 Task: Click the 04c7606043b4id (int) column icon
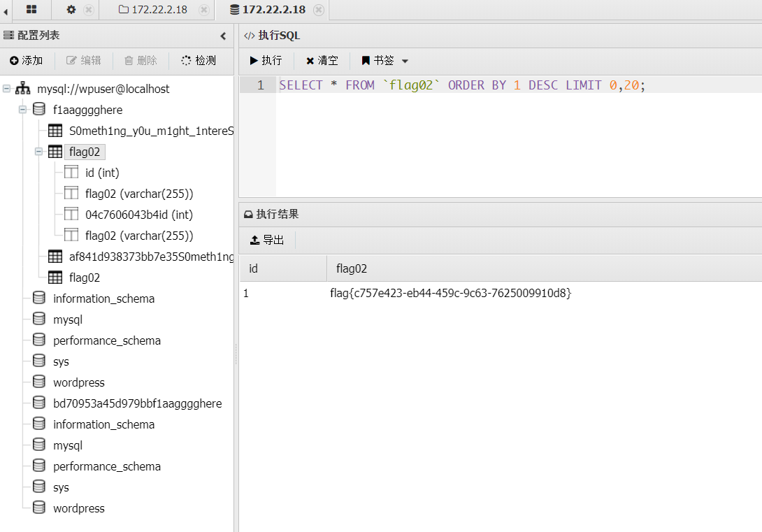[71, 214]
